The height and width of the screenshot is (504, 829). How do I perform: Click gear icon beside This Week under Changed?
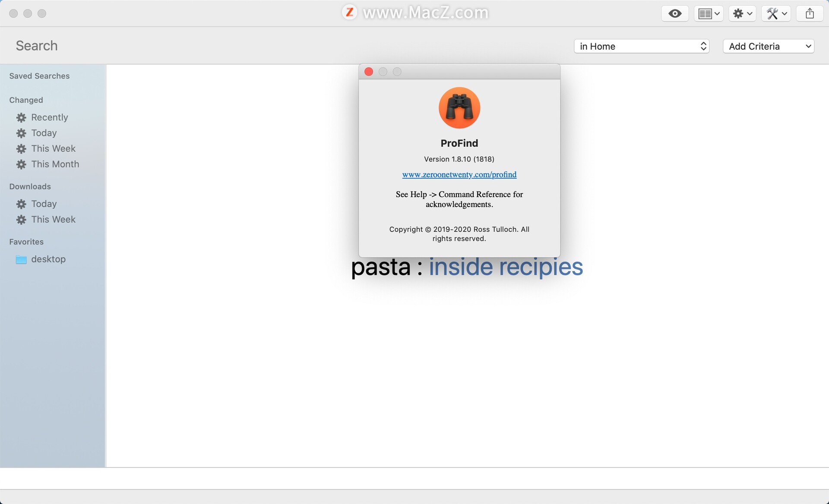pos(21,149)
